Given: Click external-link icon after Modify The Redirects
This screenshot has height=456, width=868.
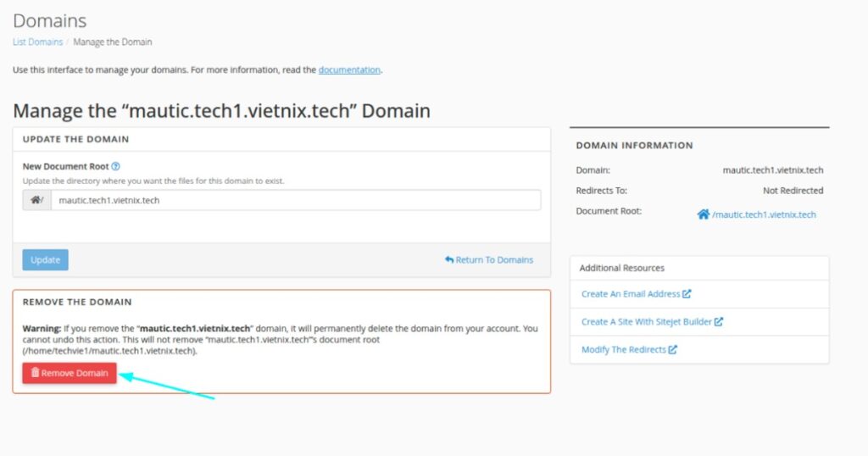Looking at the screenshot, I should 673,349.
